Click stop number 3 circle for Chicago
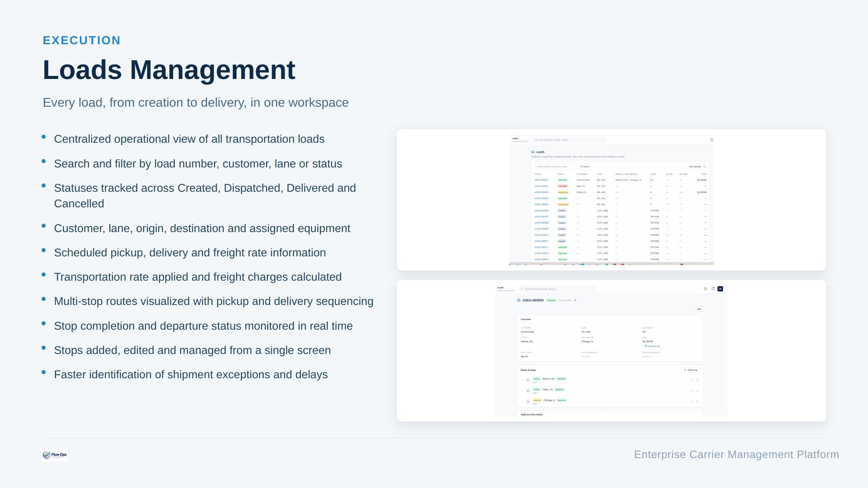Image resolution: width=868 pixels, height=488 pixels. tap(528, 402)
